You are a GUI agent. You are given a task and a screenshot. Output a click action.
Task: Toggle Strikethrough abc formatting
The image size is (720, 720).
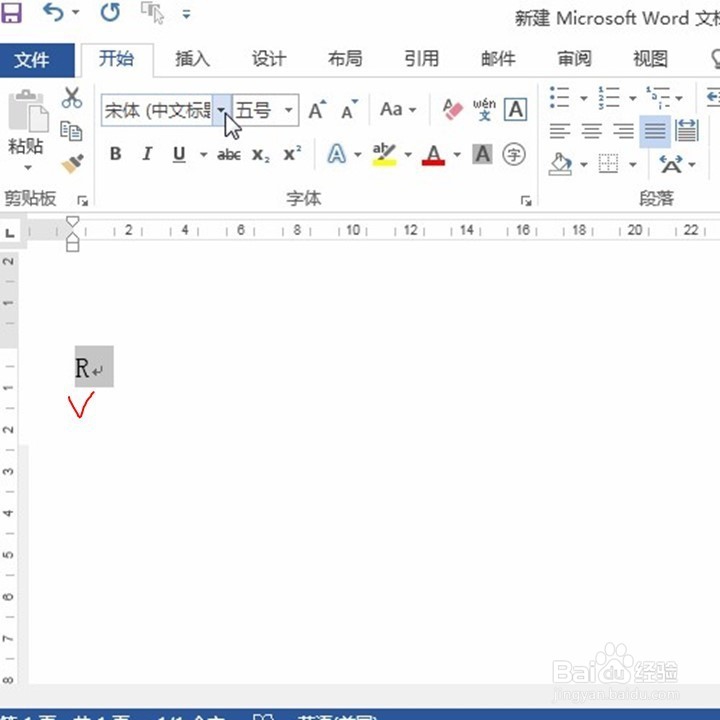point(229,155)
